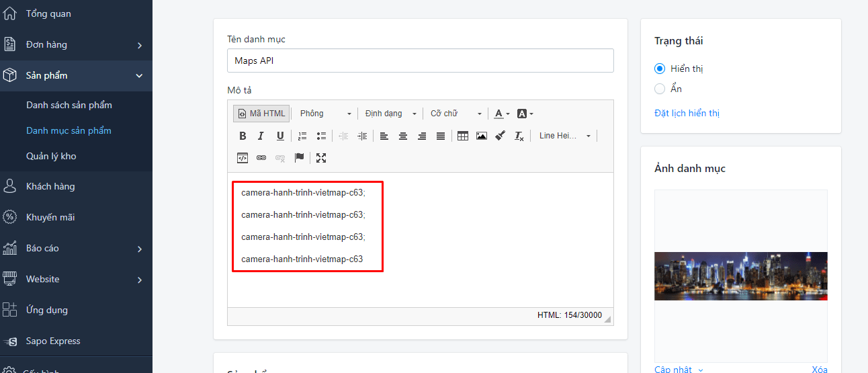Expand the Website menu chevron
This screenshot has height=373, width=868.
pos(140,280)
